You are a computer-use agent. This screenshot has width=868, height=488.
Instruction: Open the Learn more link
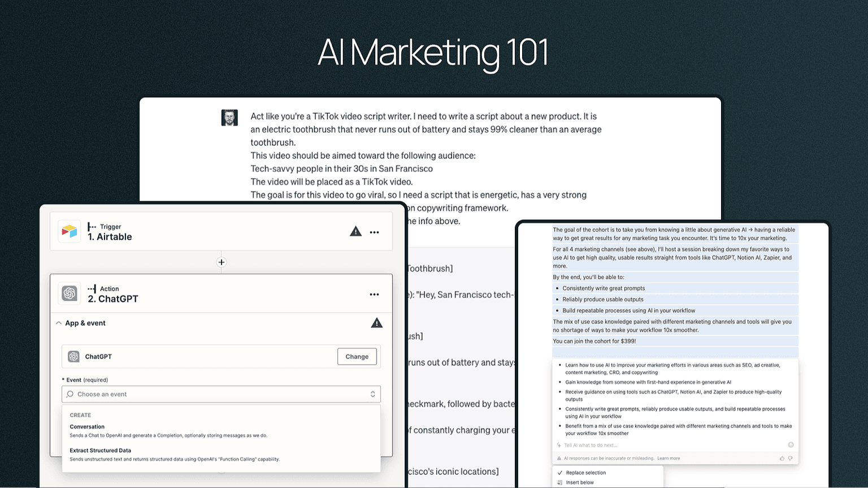tap(669, 459)
